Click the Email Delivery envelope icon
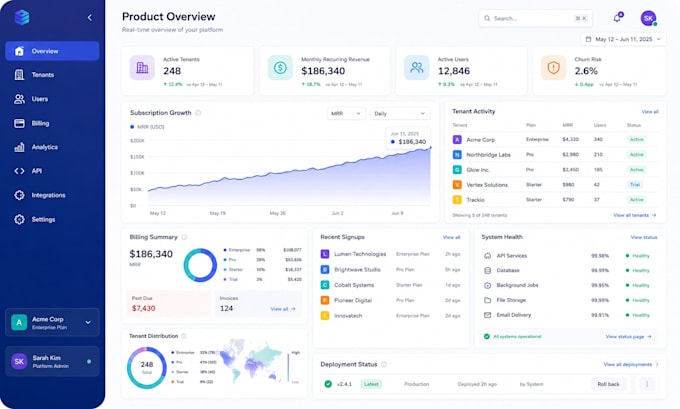The image size is (680, 409). (x=487, y=315)
